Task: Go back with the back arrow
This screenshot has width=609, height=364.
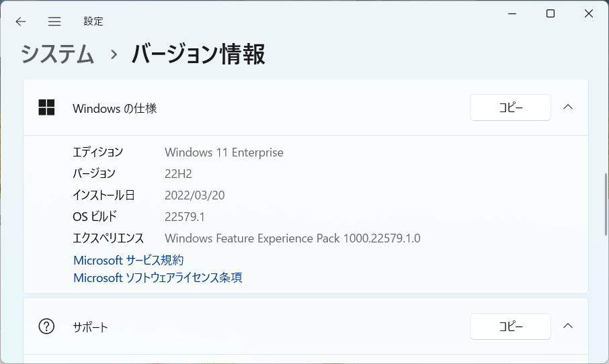Action: (x=21, y=21)
